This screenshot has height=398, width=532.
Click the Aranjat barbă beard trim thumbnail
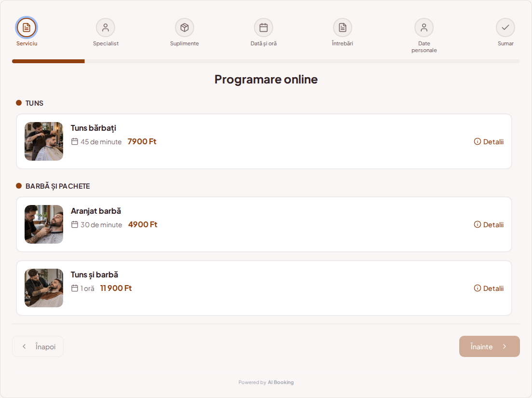44,224
